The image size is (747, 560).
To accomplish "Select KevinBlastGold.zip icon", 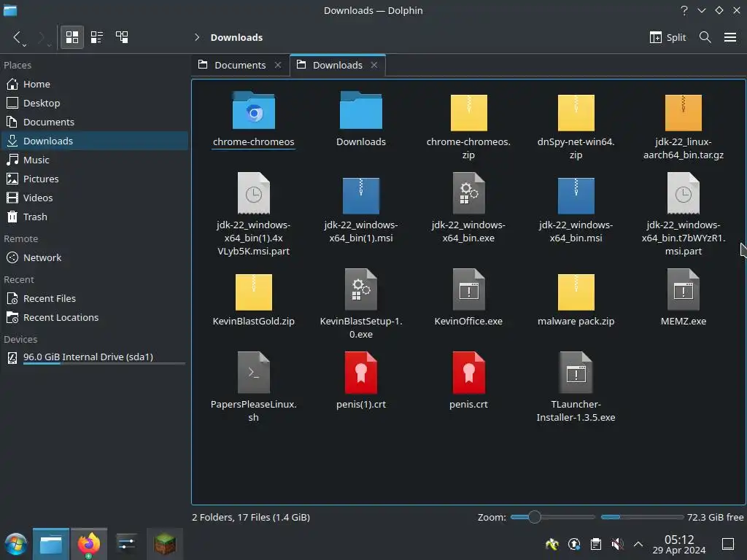I will tap(253, 292).
